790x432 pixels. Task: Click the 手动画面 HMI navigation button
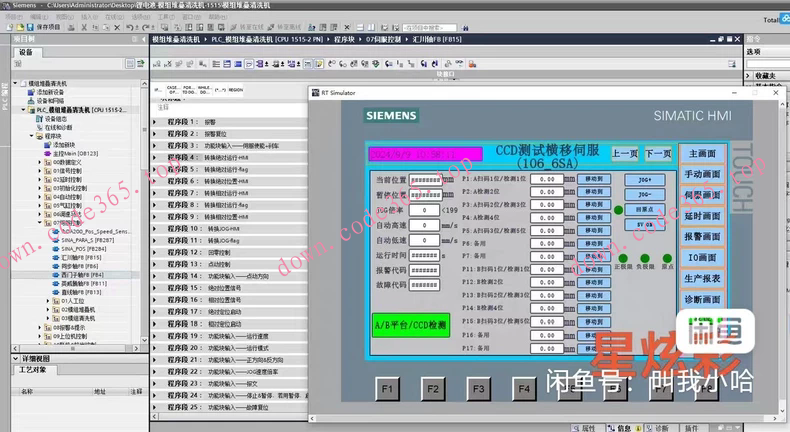(702, 174)
